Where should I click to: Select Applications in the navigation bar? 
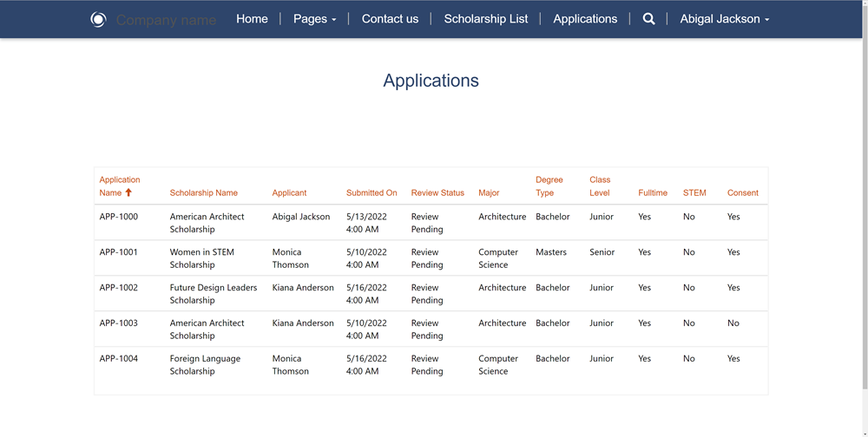pyautogui.click(x=585, y=19)
